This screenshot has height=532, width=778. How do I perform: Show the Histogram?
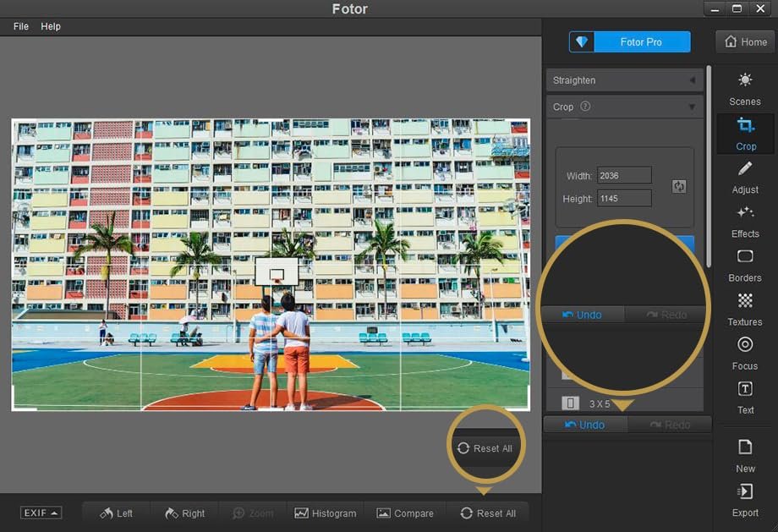(326, 513)
